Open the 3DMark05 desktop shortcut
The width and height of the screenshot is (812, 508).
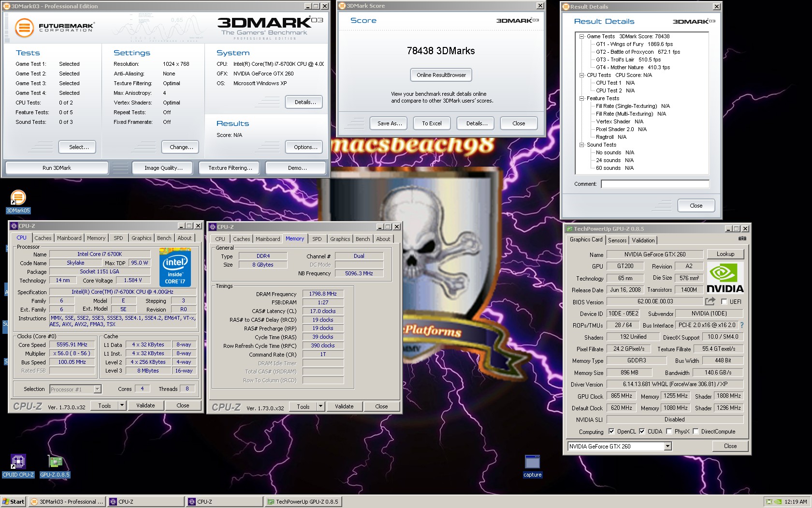pyautogui.click(x=18, y=202)
